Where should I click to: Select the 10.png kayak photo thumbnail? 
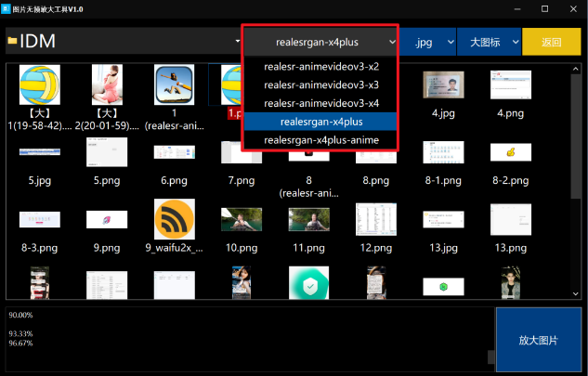pos(242,219)
